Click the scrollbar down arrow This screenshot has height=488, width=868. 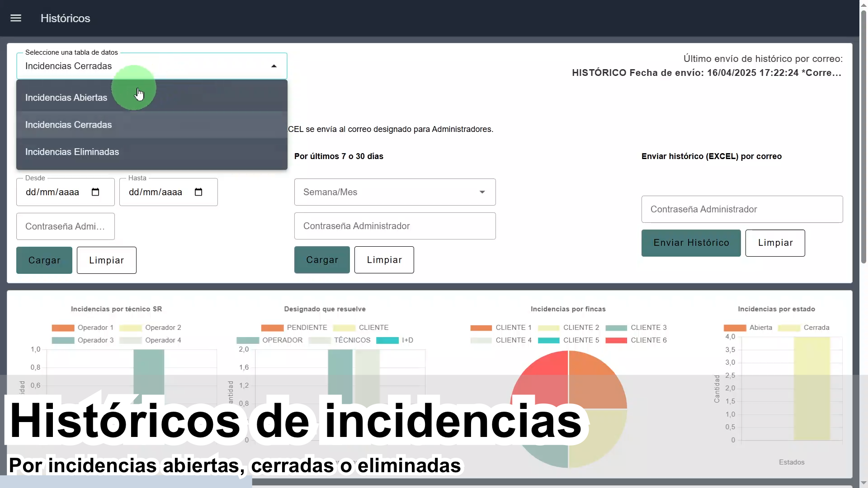pyautogui.click(x=863, y=483)
